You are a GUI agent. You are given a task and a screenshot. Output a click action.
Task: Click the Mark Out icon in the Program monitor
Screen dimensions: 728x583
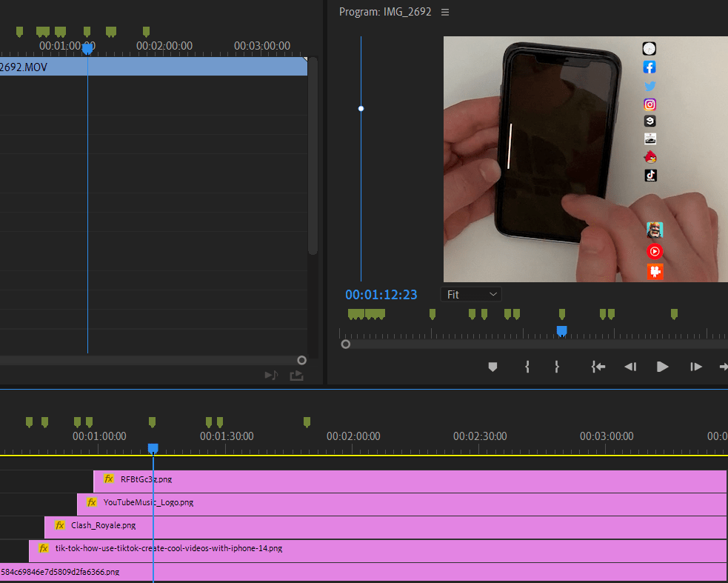click(556, 366)
